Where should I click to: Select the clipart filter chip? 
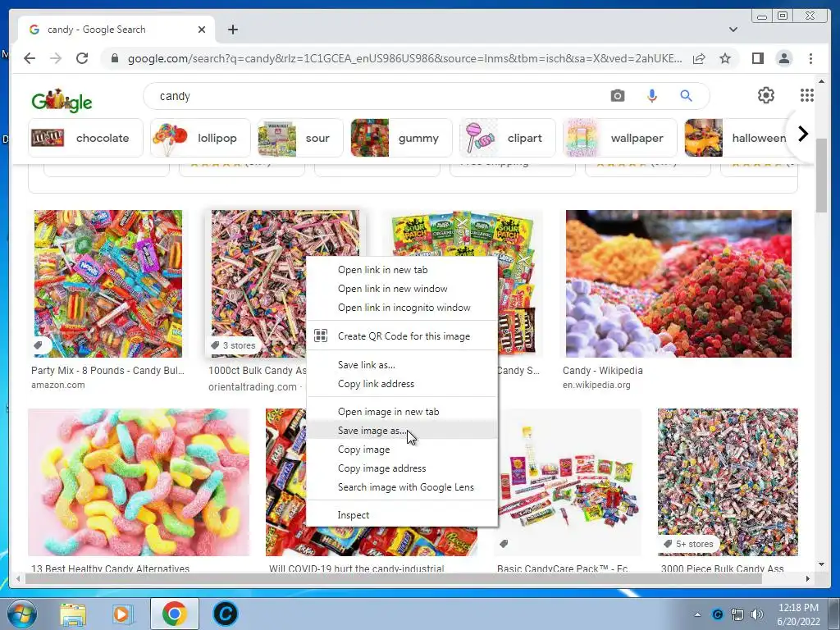[507, 138]
